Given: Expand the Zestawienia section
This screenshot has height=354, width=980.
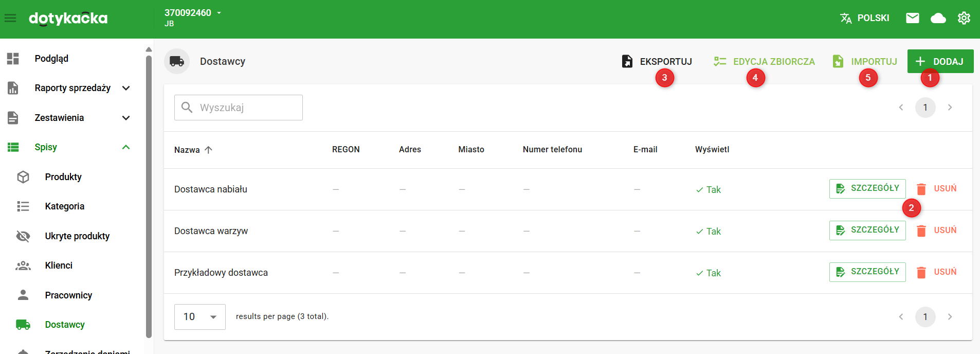Looking at the screenshot, I should click(126, 118).
